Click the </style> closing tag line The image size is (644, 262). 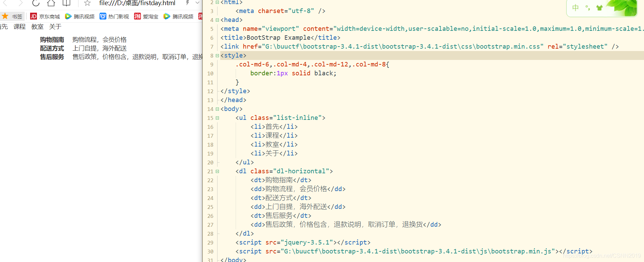coord(235,91)
